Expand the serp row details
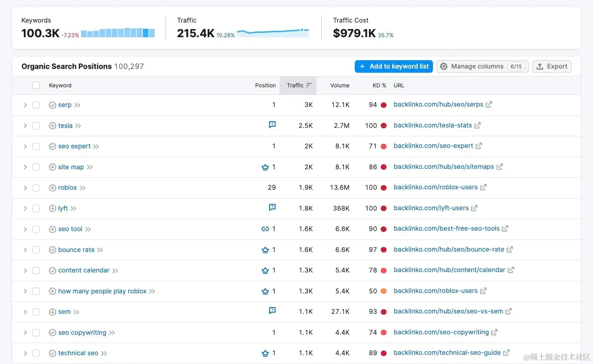Viewport: 593px width, 364px height. coord(25,105)
